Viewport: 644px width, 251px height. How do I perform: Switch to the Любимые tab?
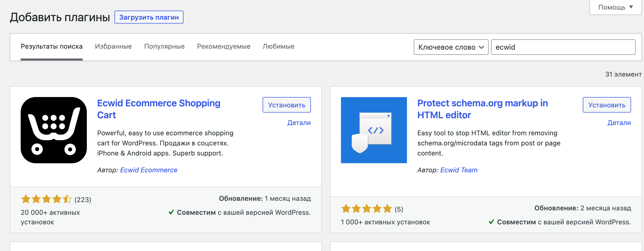[x=279, y=47]
